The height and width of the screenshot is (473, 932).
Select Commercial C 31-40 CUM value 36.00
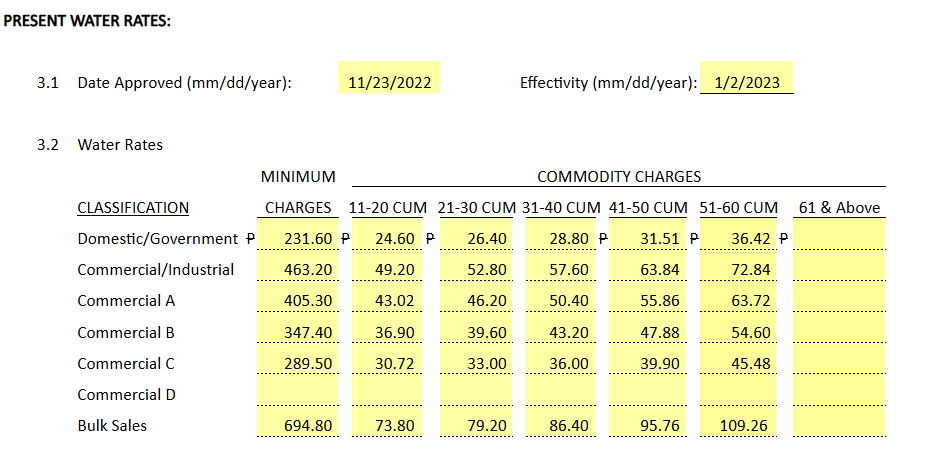(x=561, y=359)
